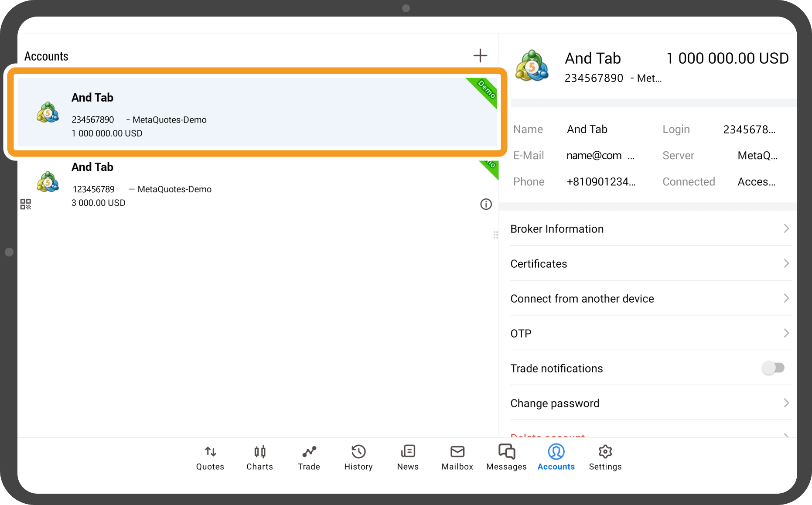The image size is (812, 505).
Task: Open Connect from another device
Action: [650, 299]
